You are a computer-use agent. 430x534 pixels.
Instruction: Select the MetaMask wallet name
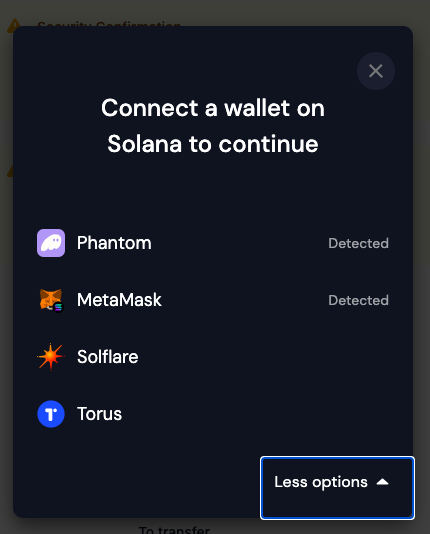[119, 300]
